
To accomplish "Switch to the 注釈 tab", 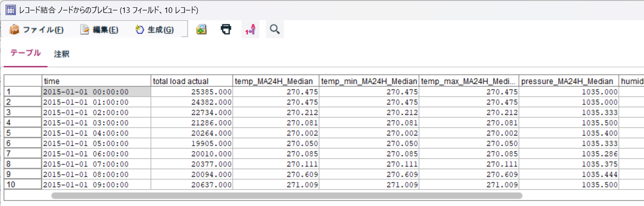I will (x=61, y=54).
